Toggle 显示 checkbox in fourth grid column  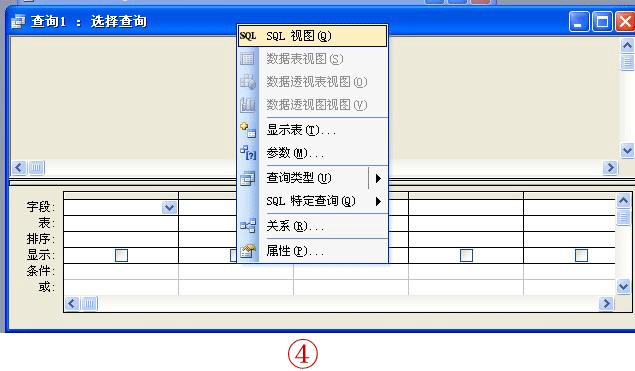click(467, 256)
